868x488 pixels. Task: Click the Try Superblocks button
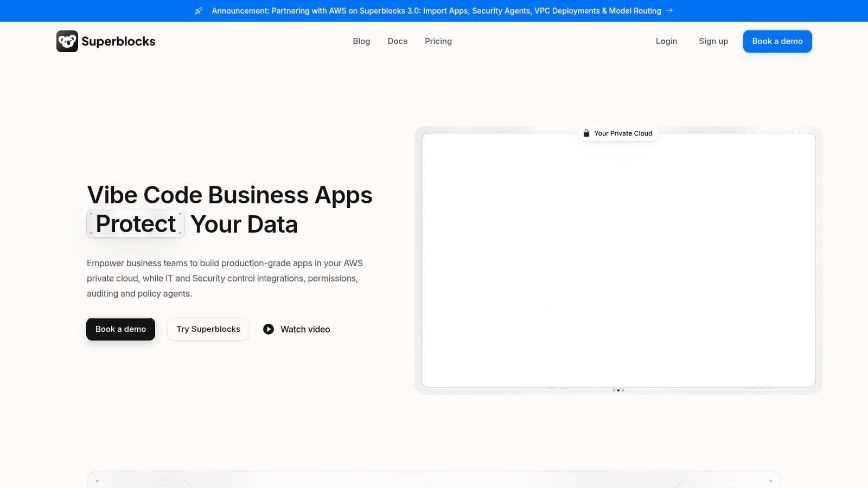(208, 329)
